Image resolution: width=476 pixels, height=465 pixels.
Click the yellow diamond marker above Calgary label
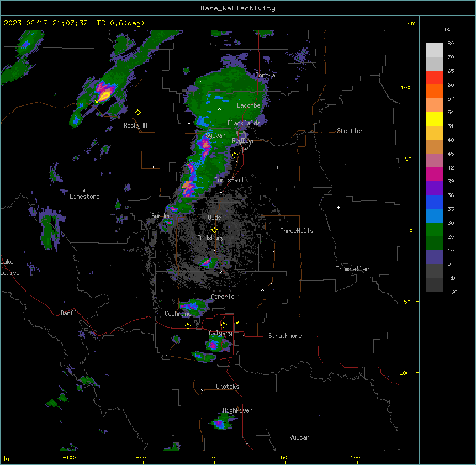(x=224, y=325)
